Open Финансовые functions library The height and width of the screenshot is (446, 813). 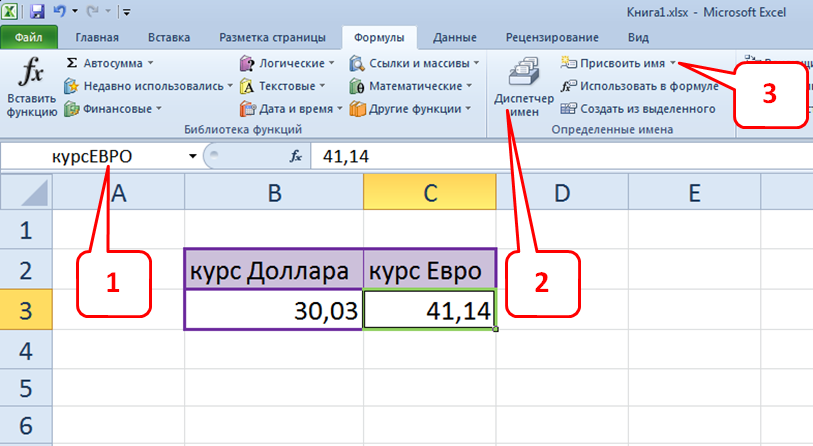pos(112,109)
